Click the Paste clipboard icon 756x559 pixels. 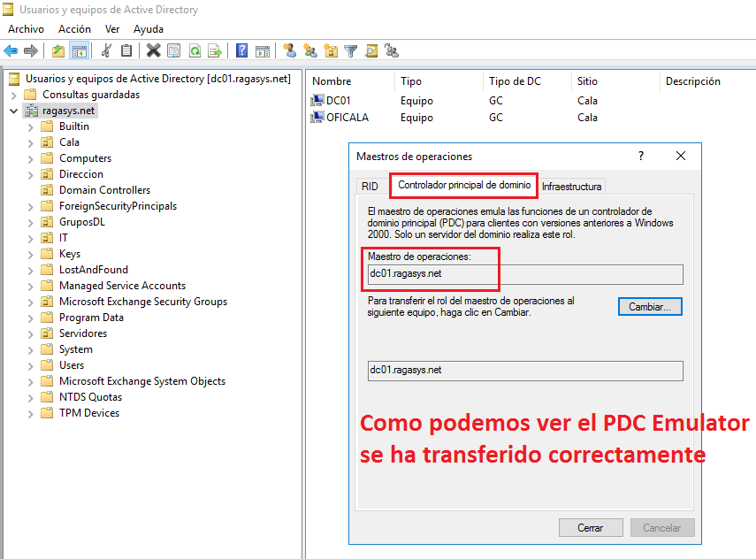(126, 50)
